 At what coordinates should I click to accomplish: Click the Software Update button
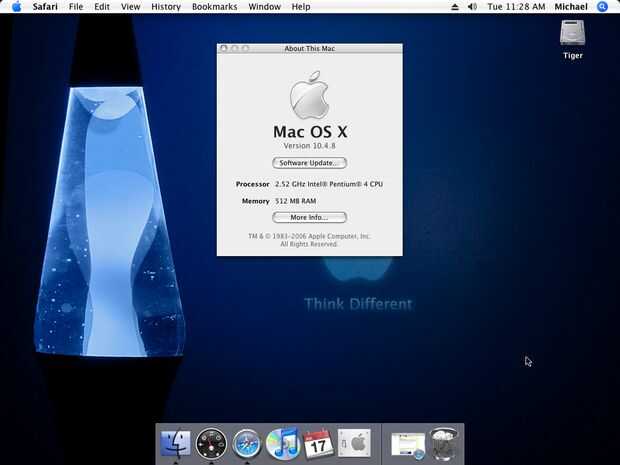click(x=309, y=163)
